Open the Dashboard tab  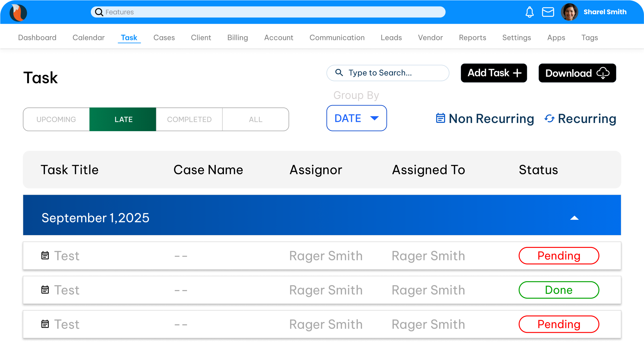(x=37, y=37)
